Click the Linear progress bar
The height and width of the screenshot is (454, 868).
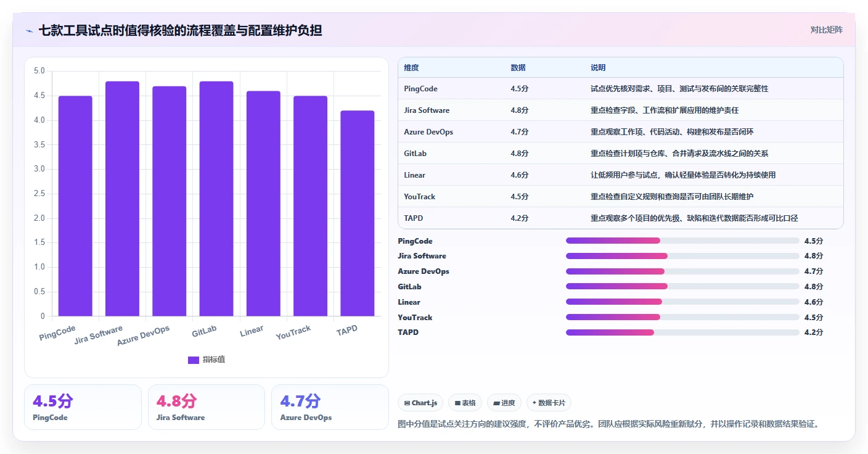coord(682,302)
